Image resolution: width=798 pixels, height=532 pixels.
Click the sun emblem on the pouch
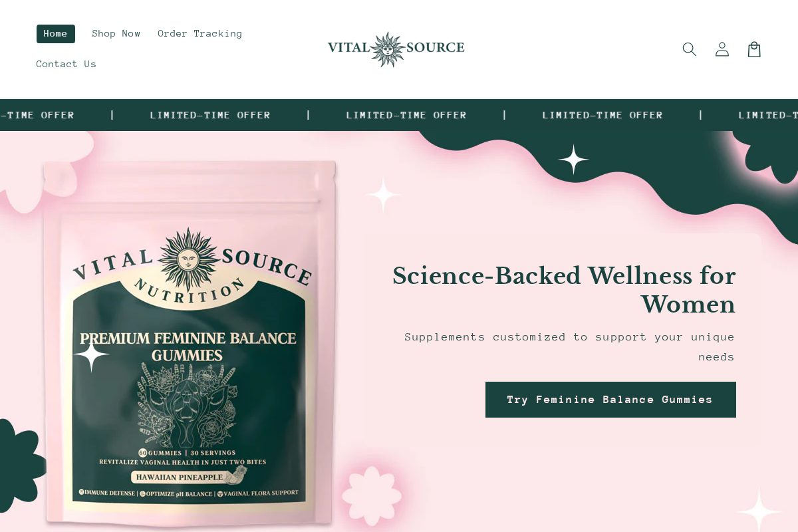point(189,259)
